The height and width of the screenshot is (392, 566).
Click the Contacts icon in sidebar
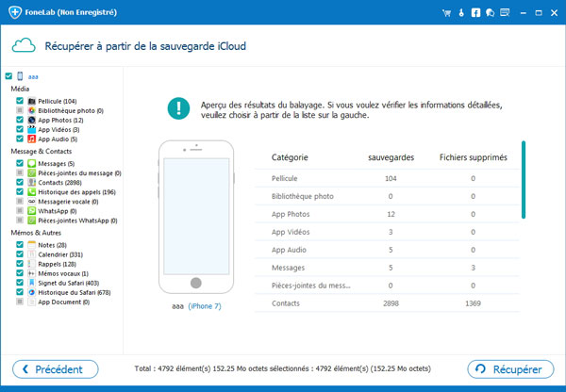pyautogui.click(x=32, y=183)
